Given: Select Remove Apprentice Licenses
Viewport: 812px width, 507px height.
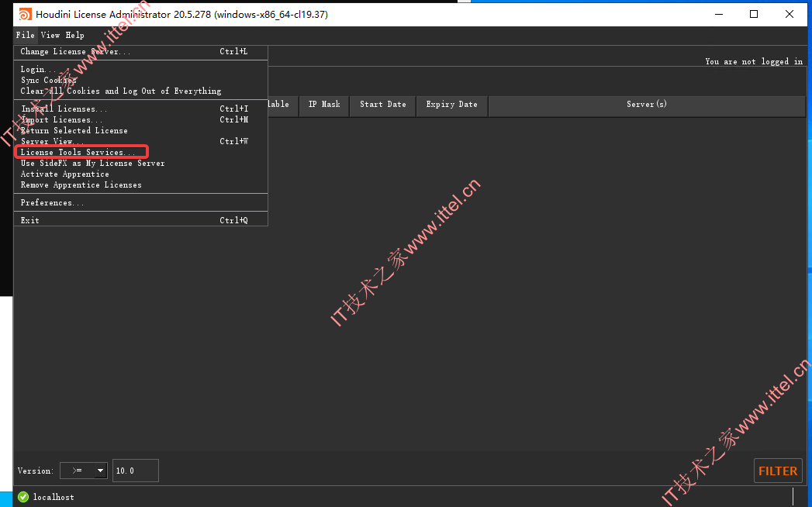Looking at the screenshot, I should [140, 185].
